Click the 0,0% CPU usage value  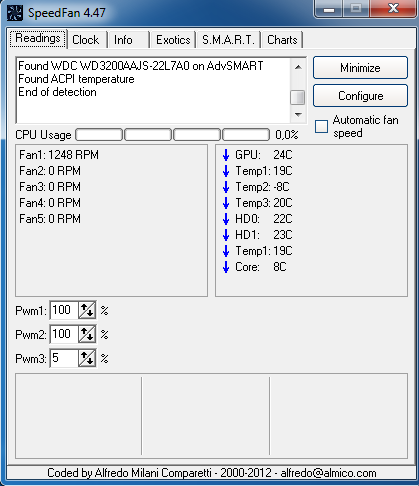(x=287, y=135)
